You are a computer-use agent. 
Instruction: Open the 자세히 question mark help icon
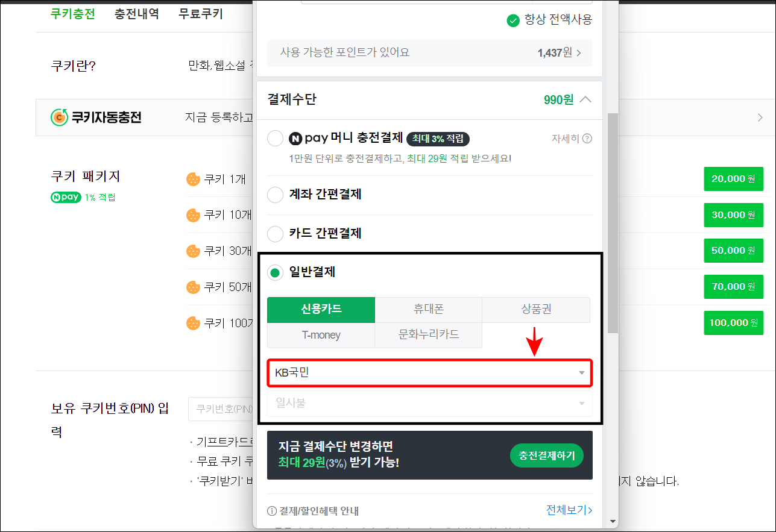click(x=586, y=138)
